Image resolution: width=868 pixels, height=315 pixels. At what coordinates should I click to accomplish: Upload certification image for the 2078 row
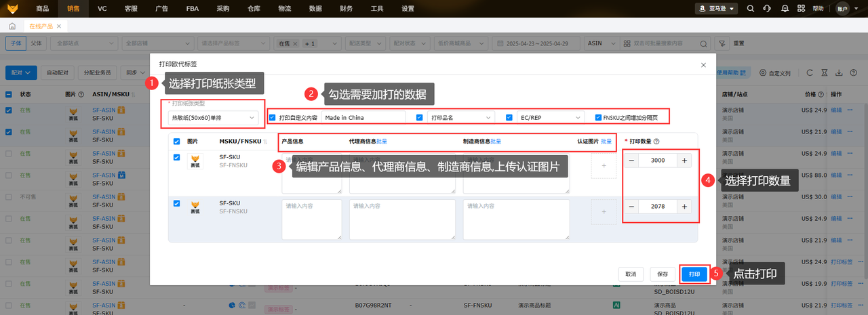click(x=603, y=212)
